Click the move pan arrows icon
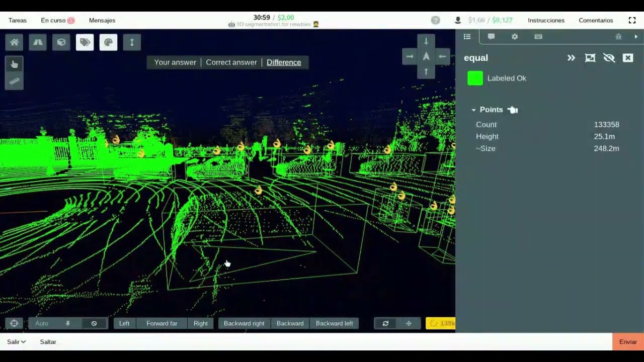Screen dimensions: 644x362 409,323
